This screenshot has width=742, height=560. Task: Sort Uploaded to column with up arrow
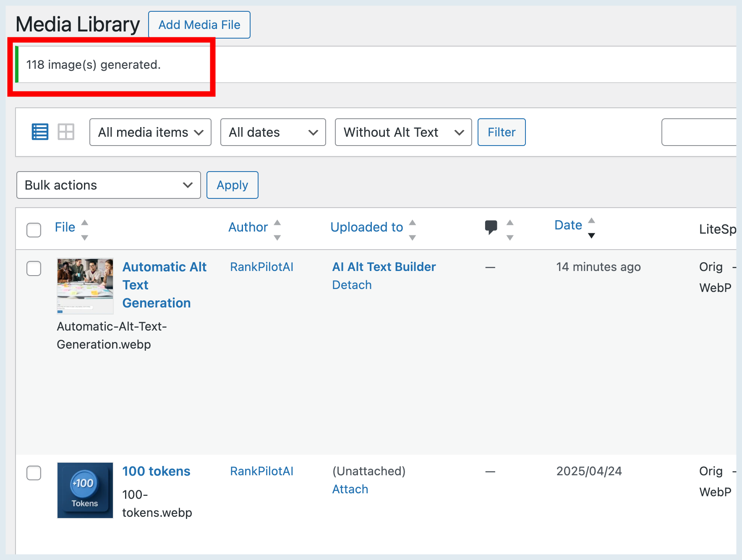(x=413, y=222)
